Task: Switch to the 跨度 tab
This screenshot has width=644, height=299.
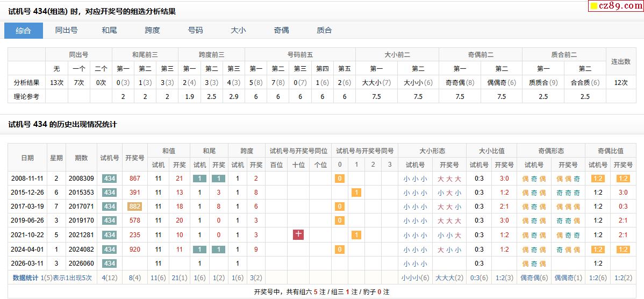Action: [x=152, y=31]
